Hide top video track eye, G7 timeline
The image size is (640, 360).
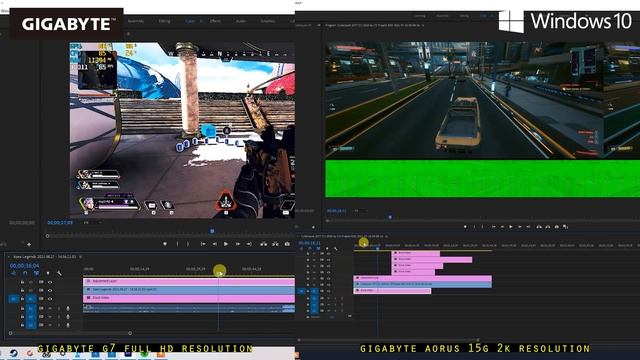coord(50,282)
